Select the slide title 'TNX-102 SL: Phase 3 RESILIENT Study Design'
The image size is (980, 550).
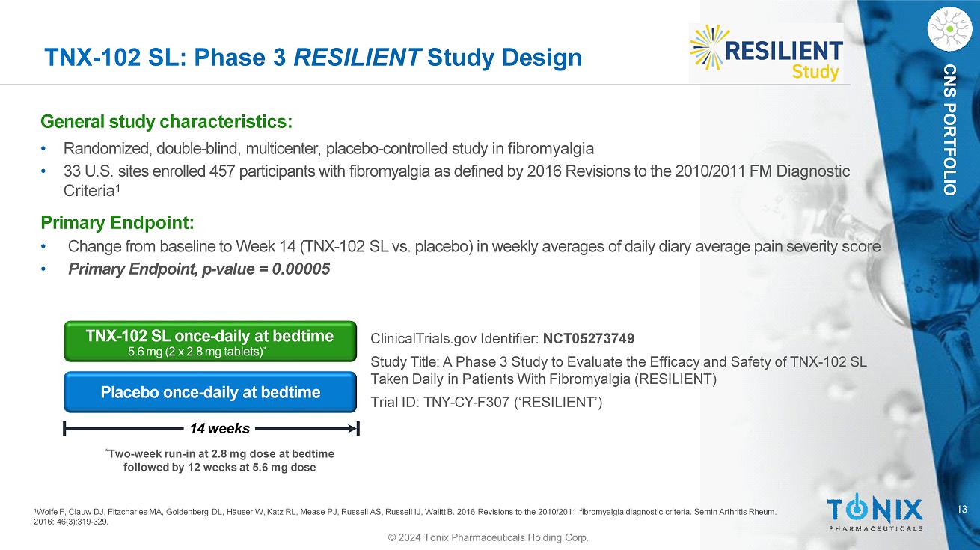[313, 58]
